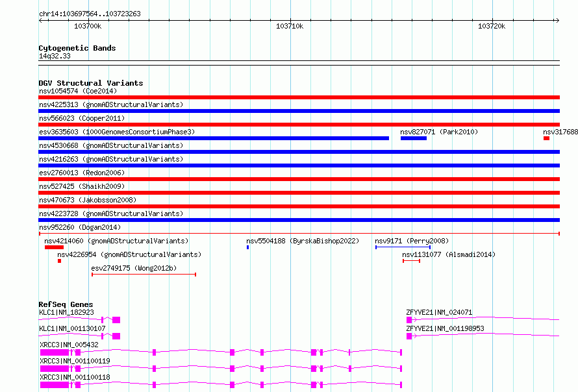Screen dimensions: 578x392
Task: Select the Cytogenetic Bands track title
Action: tap(77, 48)
